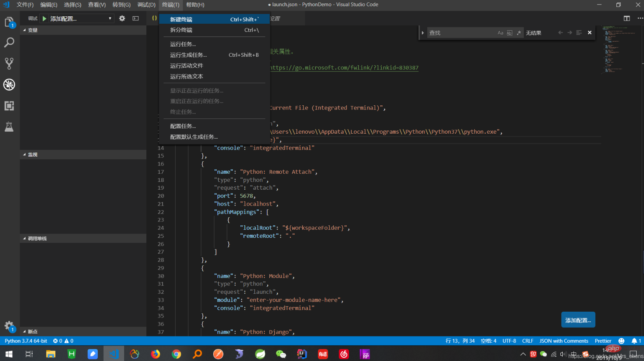The height and width of the screenshot is (361, 644).
Task: Open the Extensions view icon
Action: (x=9, y=106)
